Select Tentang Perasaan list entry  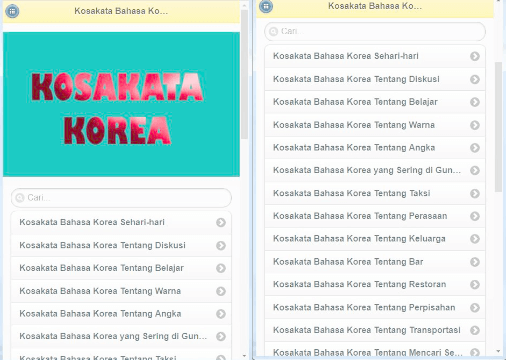(375, 216)
